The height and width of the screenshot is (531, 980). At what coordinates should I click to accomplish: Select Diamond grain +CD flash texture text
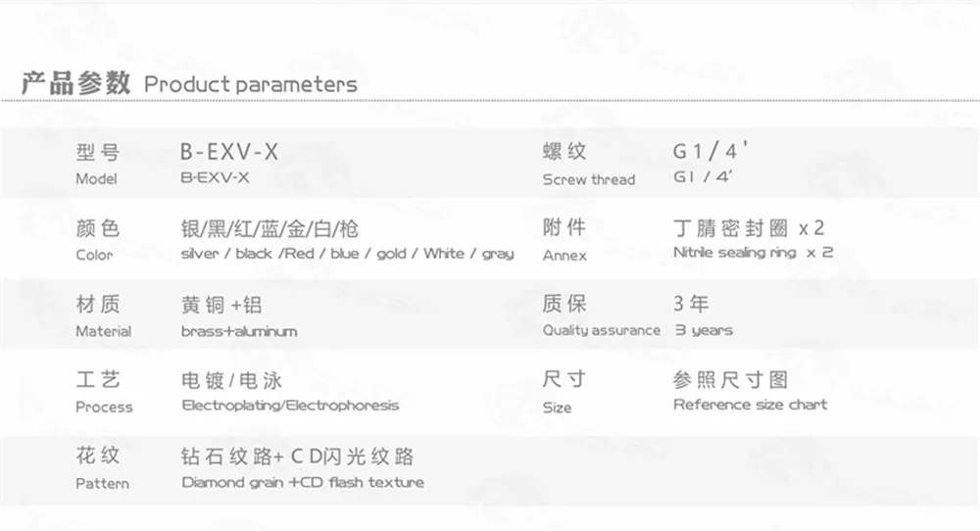point(303,482)
